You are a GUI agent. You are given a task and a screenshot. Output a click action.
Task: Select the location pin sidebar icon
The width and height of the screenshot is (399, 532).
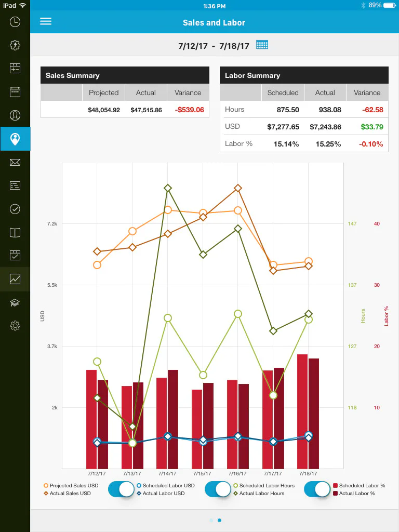pos(15,139)
